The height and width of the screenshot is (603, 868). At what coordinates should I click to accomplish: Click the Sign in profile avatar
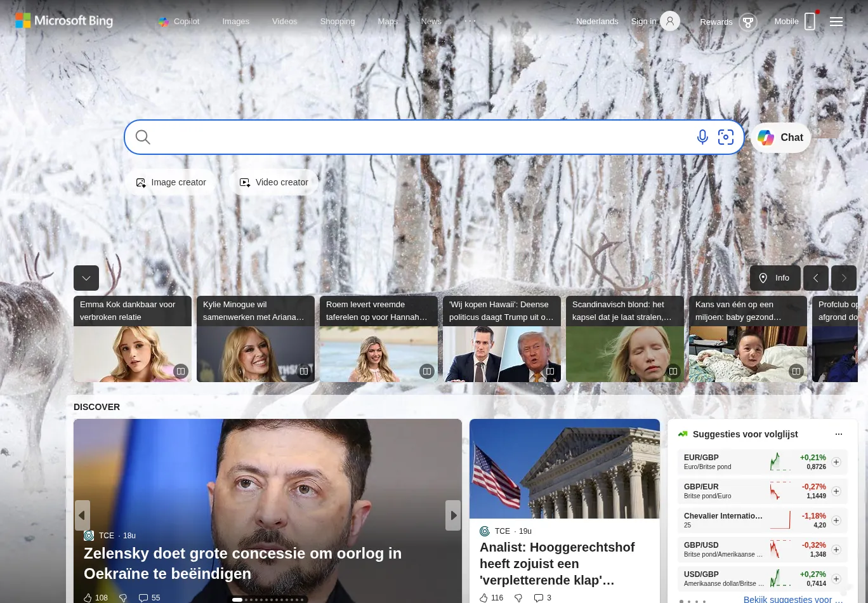[x=669, y=22]
